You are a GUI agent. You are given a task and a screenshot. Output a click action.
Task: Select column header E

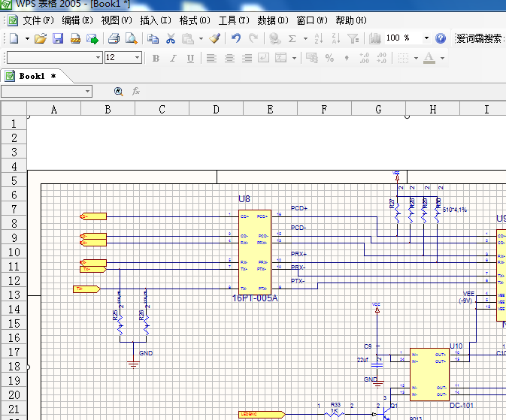270,110
